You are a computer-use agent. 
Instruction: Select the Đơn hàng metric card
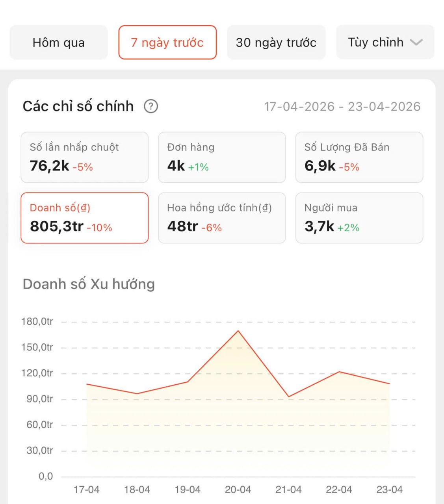click(x=222, y=157)
